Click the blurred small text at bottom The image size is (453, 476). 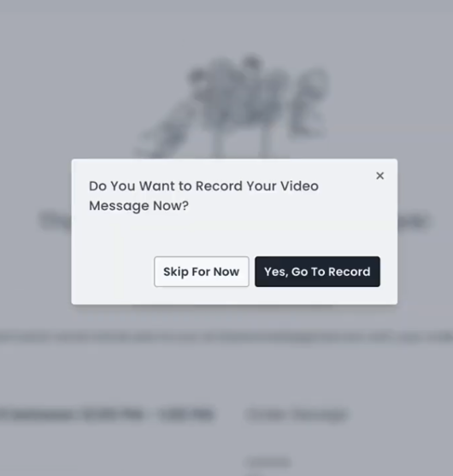pyautogui.click(x=269, y=462)
